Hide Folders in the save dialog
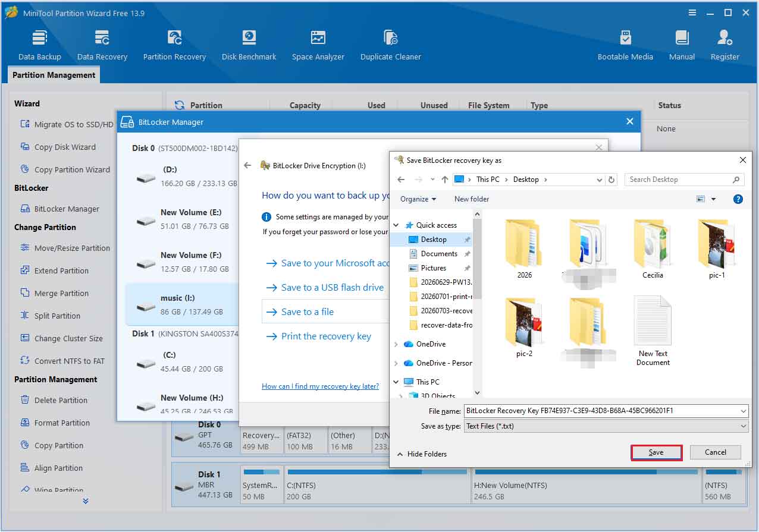This screenshot has height=532, width=759. (x=421, y=454)
